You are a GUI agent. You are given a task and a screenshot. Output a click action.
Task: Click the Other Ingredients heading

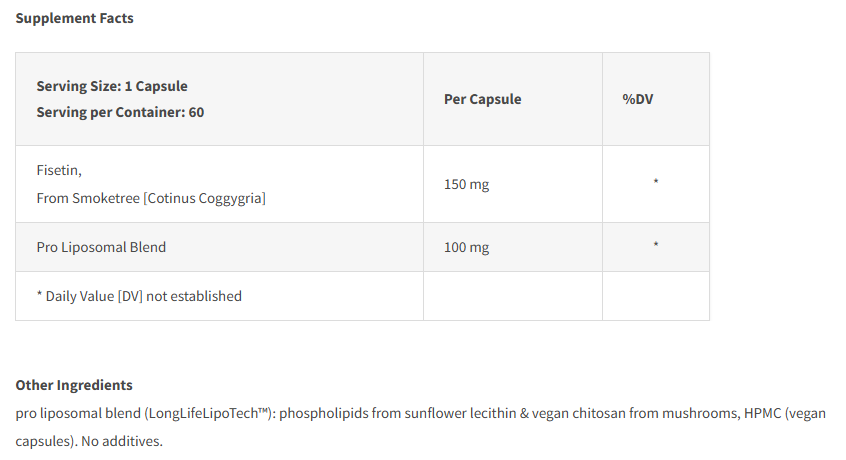click(74, 385)
